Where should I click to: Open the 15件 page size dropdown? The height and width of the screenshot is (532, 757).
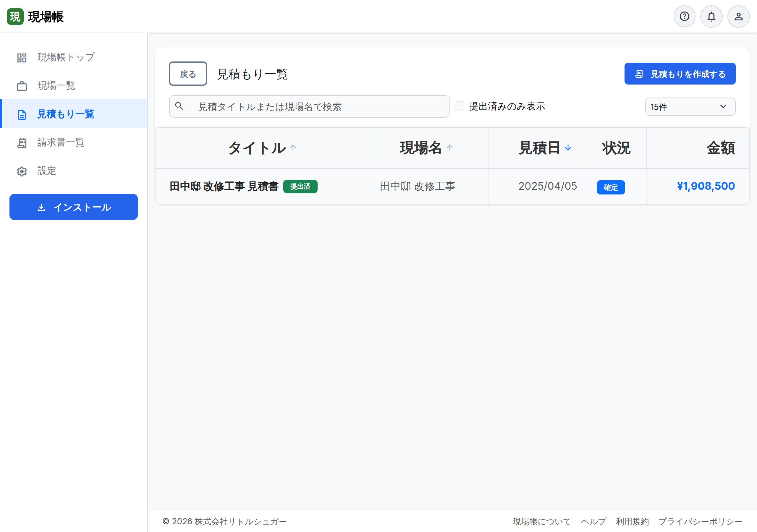tap(690, 107)
